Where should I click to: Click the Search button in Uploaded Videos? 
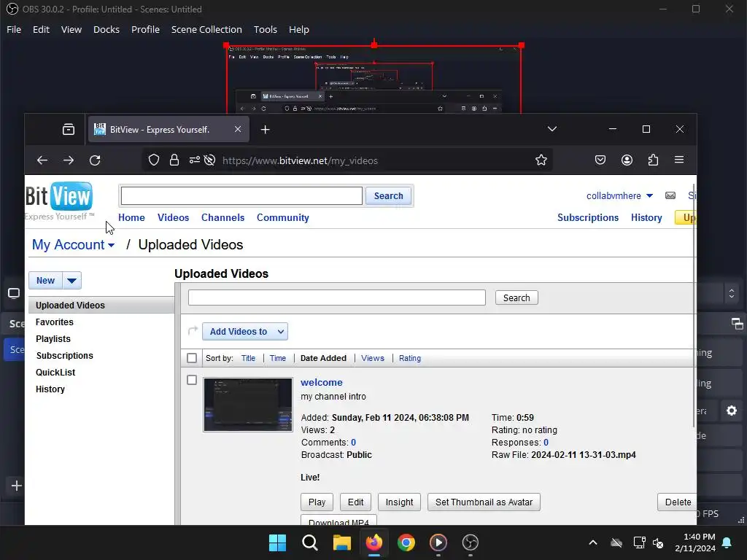pyautogui.click(x=516, y=297)
